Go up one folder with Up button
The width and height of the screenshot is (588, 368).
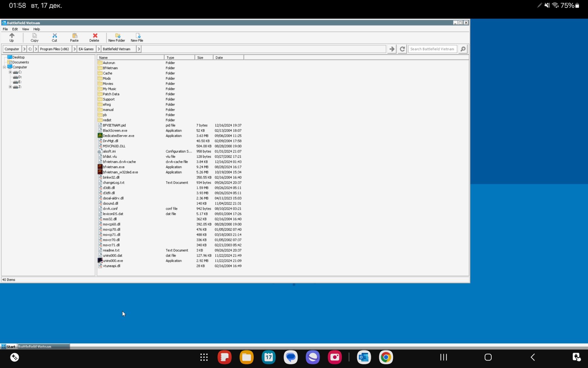click(x=12, y=37)
